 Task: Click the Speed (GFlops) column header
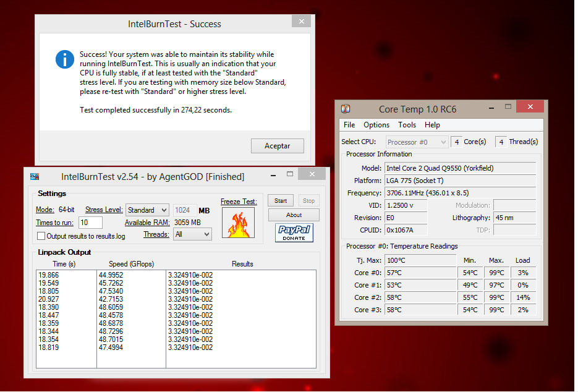coord(131,264)
